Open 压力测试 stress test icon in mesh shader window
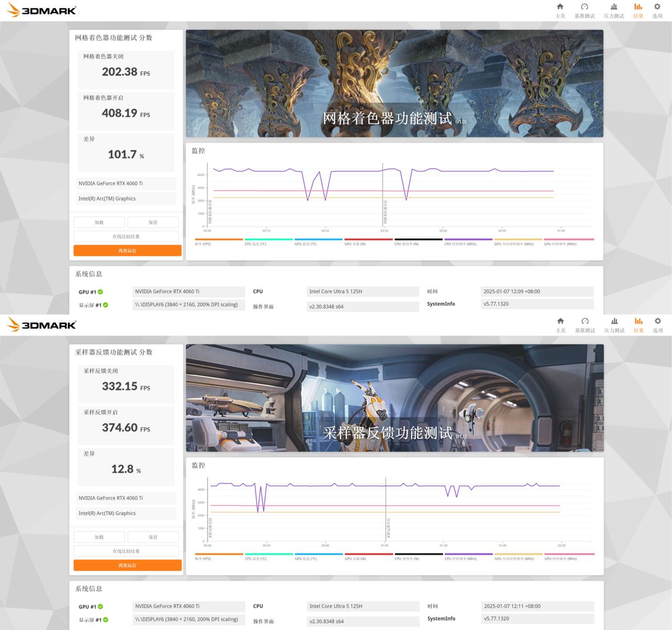Image resolution: width=672 pixels, height=630 pixels. click(x=614, y=10)
